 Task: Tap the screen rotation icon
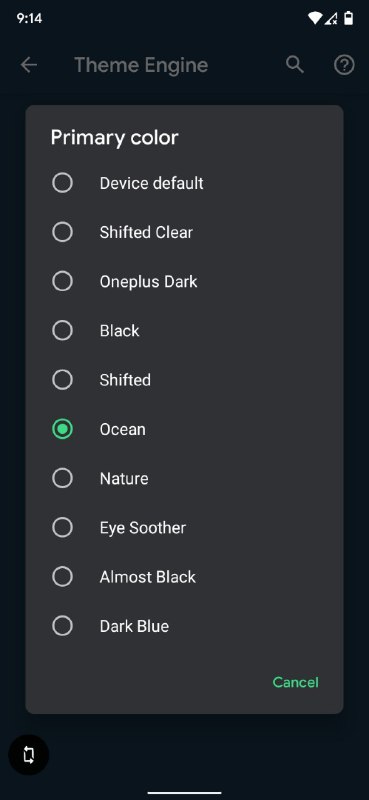(x=29, y=755)
